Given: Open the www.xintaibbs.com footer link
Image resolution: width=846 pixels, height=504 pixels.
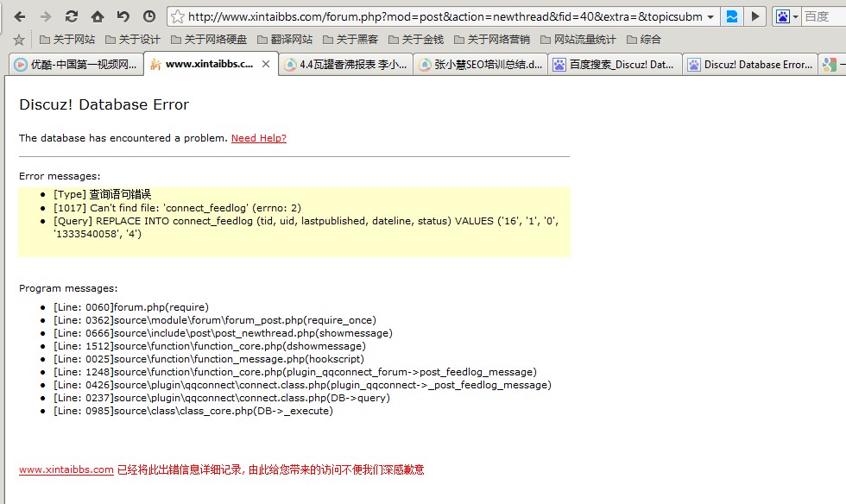Looking at the screenshot, I should (x=66, y=469).
